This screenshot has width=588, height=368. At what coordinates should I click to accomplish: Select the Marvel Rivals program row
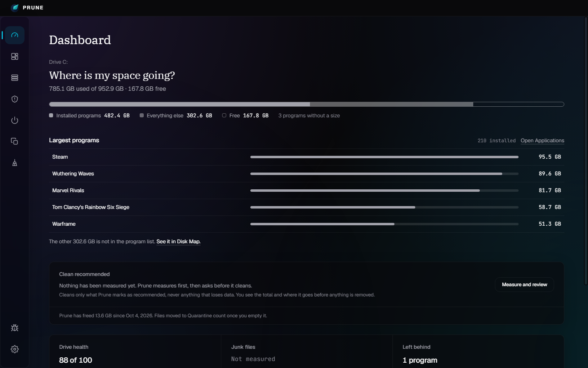click(x=307, y=191)
